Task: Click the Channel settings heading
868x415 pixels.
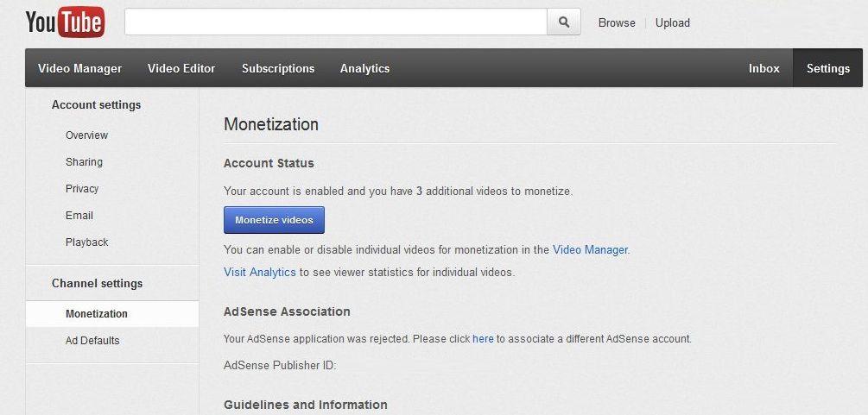Action: click(97, 283)
